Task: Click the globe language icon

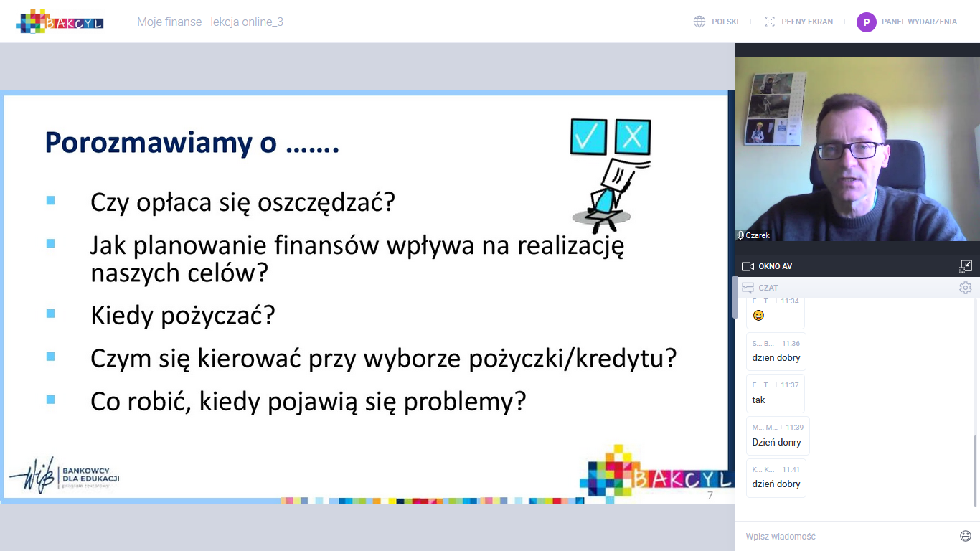Action: [x=699, y=22]
